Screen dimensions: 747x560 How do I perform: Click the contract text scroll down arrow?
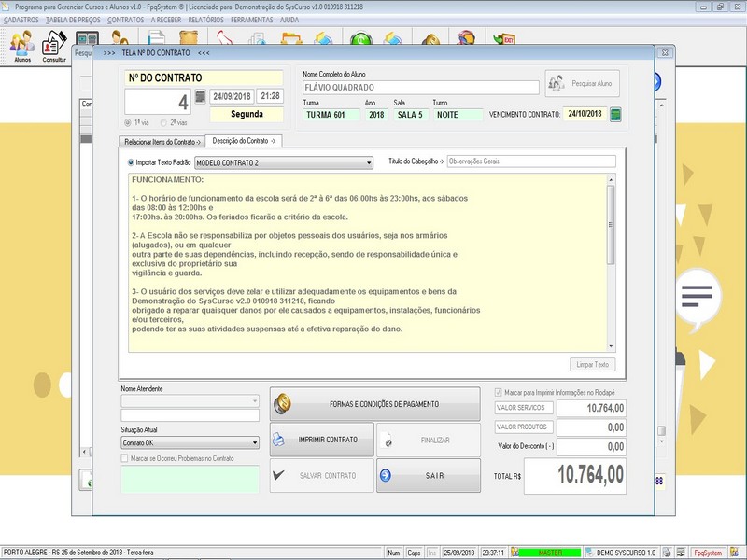coord(611,346)
